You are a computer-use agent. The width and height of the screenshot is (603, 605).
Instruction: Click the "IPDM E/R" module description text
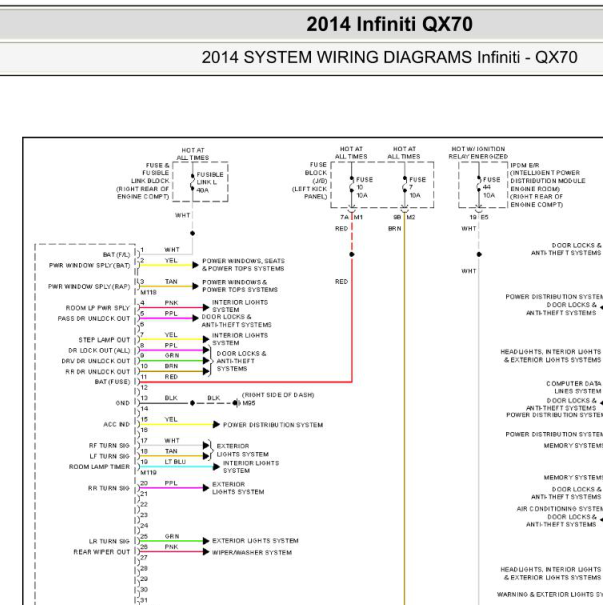(548, 185)
